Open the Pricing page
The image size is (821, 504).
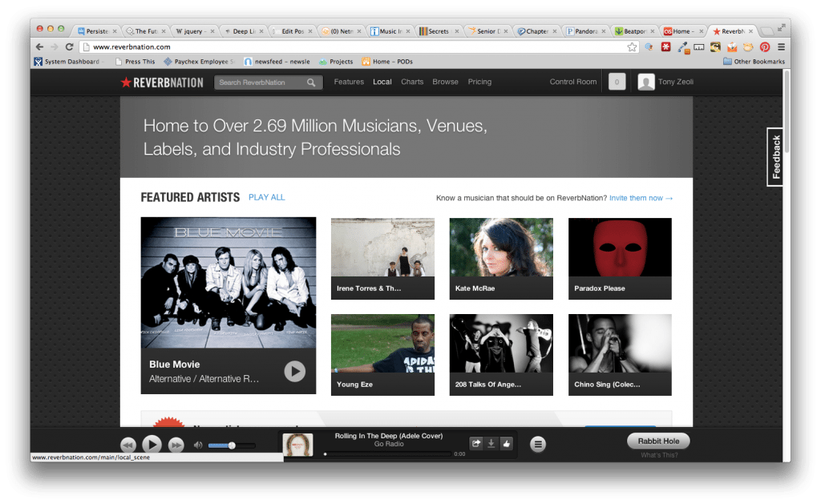point(479,82)
